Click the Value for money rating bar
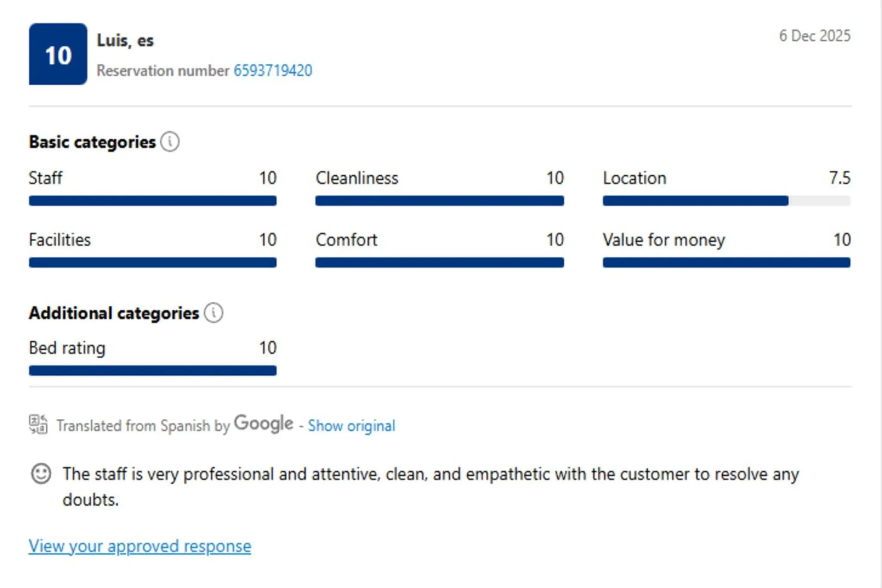 tap(726, 262)
